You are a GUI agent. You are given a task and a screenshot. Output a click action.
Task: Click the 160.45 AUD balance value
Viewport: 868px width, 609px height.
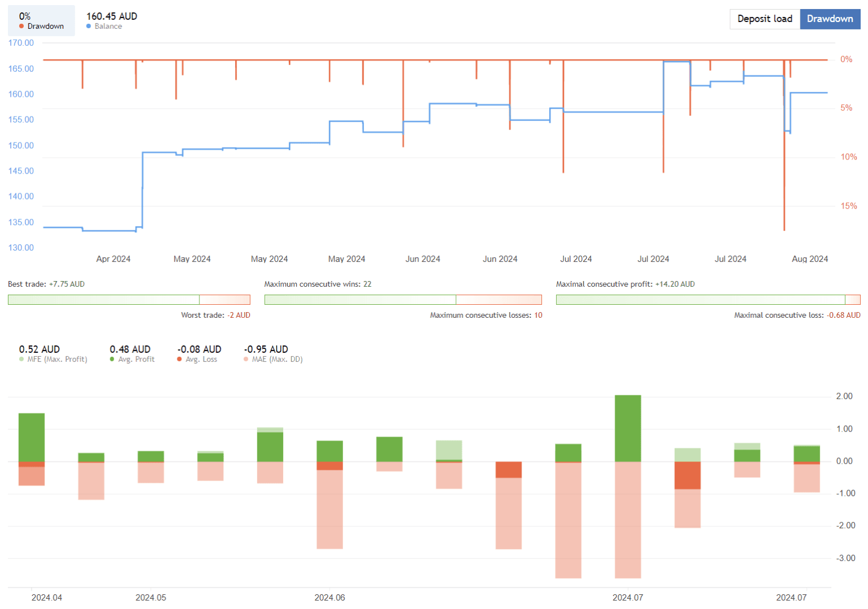111,16
